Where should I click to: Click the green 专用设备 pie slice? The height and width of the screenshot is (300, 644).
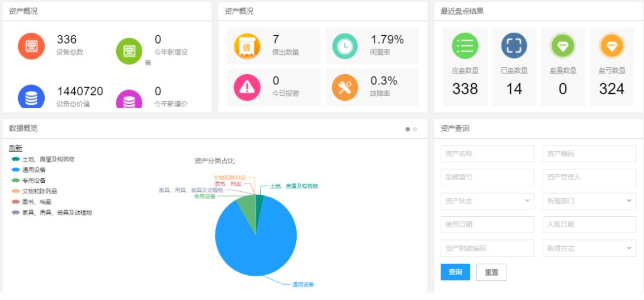point(248,209)
